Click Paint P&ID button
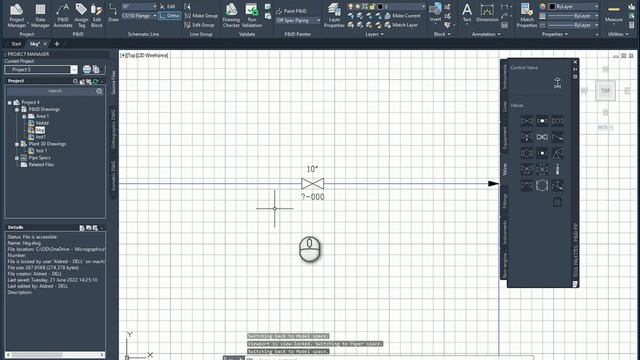Image resolution: width=640 pixels, height=360 pixels. point(291,11)
